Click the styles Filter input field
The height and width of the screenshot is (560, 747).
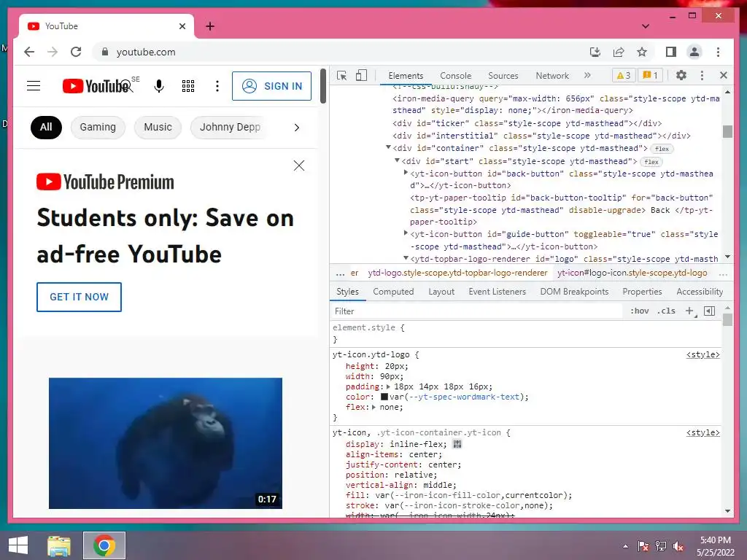coord(476,311)
